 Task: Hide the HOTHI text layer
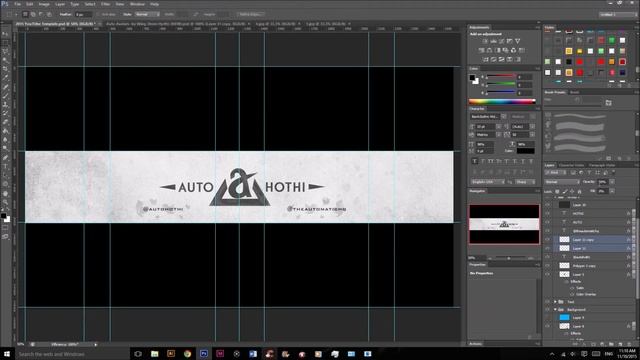(547, 213)
